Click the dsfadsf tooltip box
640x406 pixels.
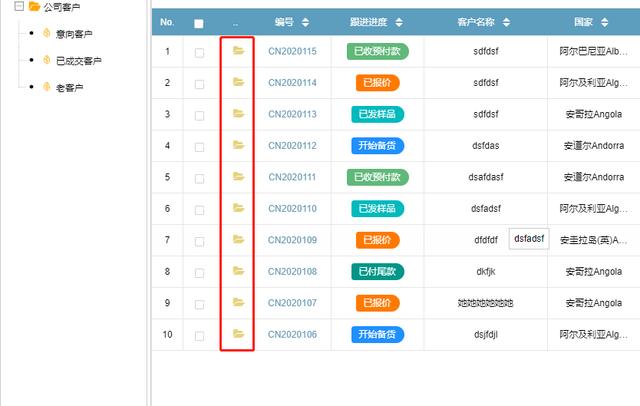coord(529,239)
